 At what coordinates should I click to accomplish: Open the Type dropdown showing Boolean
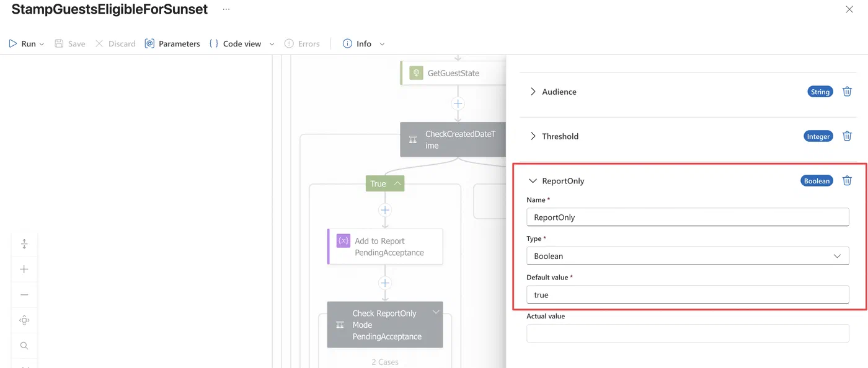click(x=688, y=256)
